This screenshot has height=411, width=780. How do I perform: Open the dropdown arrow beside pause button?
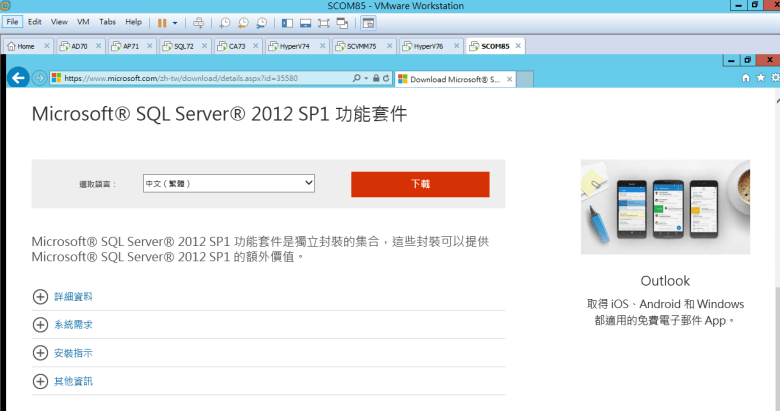point(176,22)
